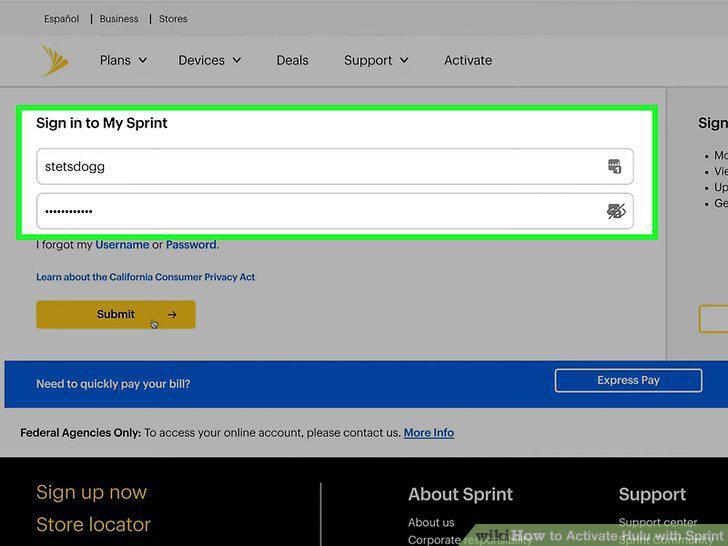The height and width of the screenshot is (546, 728).
Task: Click the About Sprint footer heading
Action: (461, 494)
